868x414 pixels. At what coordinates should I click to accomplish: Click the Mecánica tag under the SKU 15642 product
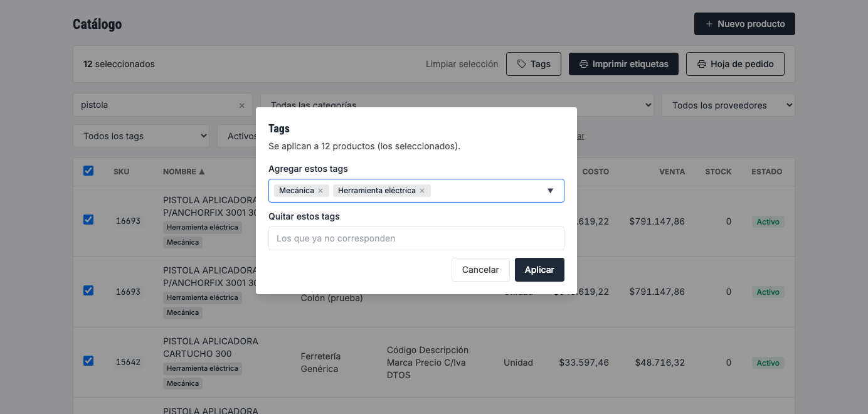[x=183, y=383]
